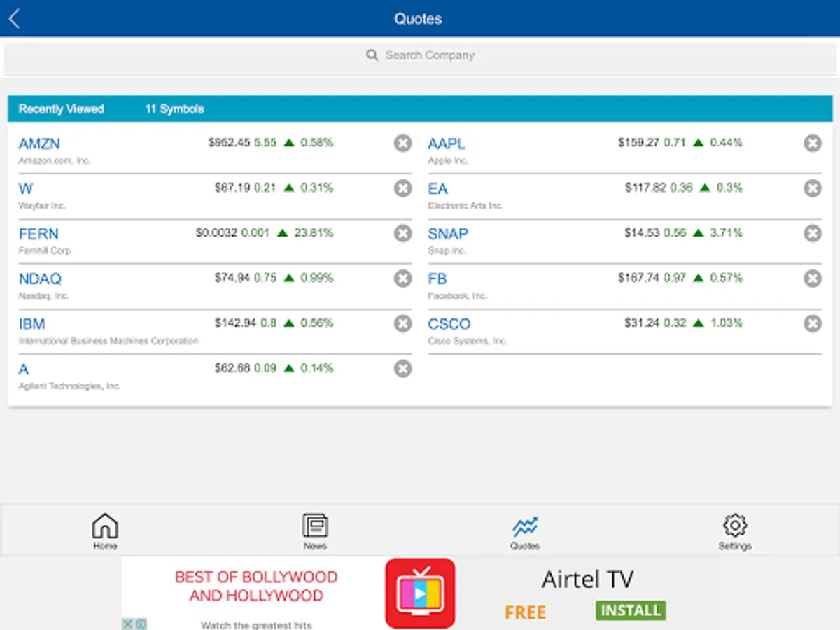840x630 pixels.
Task: Click the $31.24 CSCO price
Action: [x=642, y=323]
